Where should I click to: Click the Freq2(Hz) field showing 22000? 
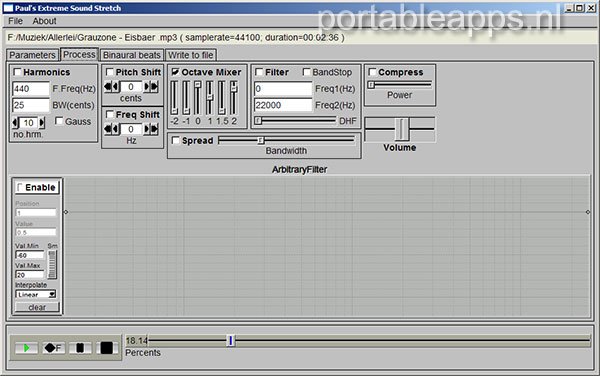283,105
